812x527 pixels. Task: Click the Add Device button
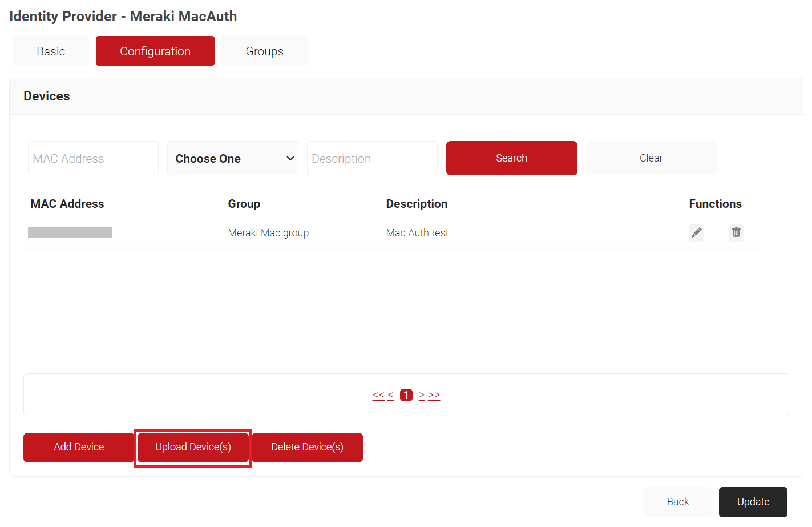point(79,447)
